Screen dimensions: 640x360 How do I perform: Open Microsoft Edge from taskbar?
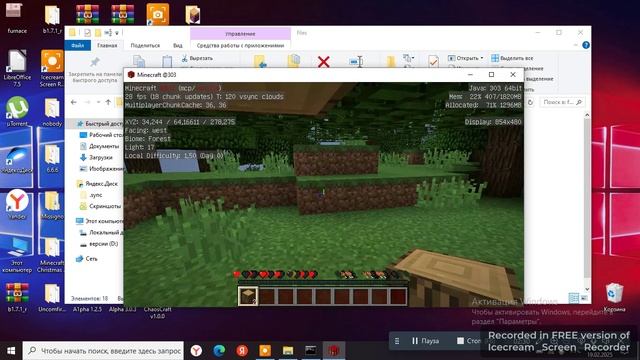click(219, 351)
